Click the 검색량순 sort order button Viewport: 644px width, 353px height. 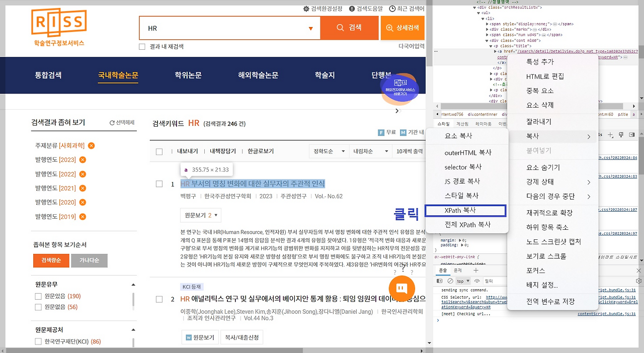(x=51, y=260)
